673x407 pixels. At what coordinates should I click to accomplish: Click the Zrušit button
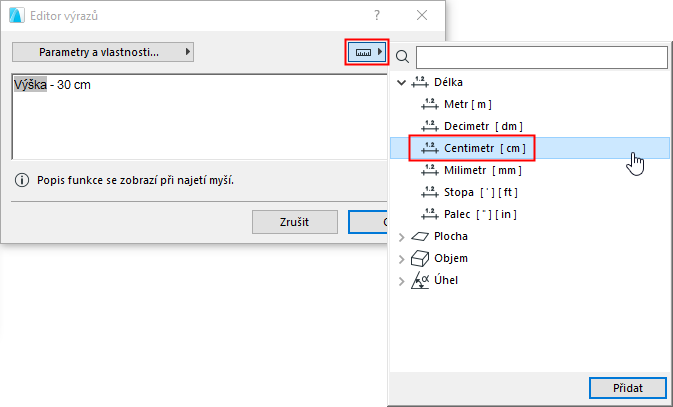[293, 222]
